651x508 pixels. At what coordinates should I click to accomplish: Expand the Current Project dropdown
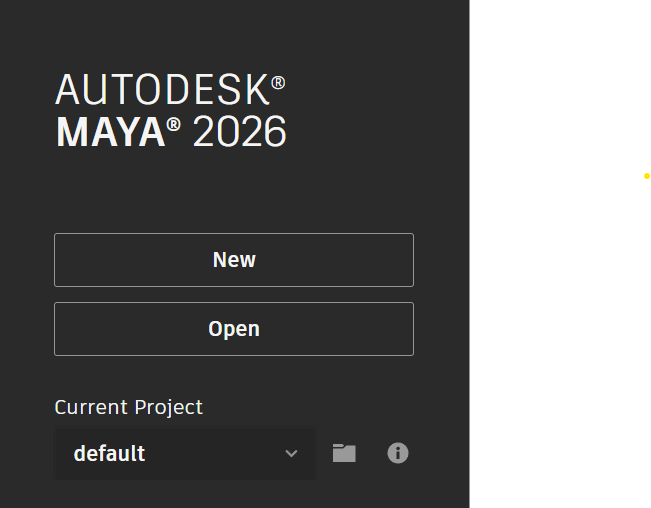pyautogui.click(x=185, y=454)
